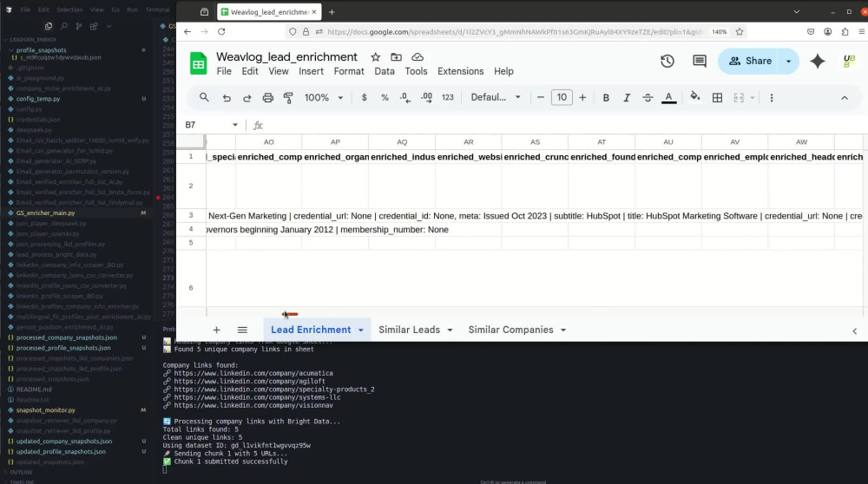Open the Extensions menu

(461, 71)
